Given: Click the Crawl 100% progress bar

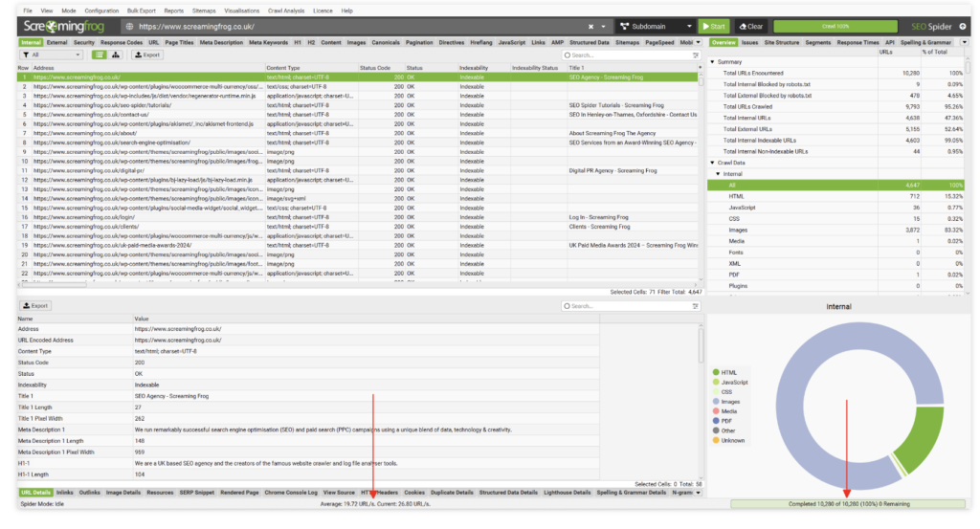Looking at the screenshot, I should click(835, 26).
